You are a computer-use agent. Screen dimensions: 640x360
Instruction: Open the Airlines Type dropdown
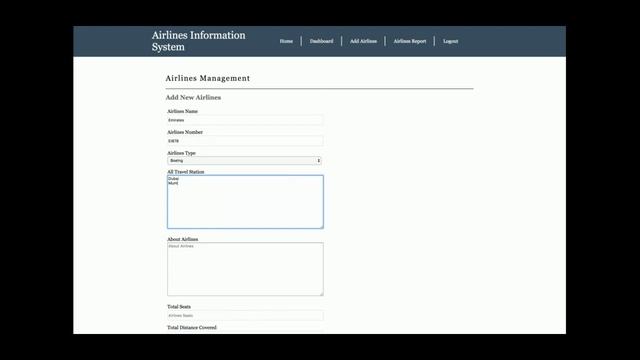(244, 160)
